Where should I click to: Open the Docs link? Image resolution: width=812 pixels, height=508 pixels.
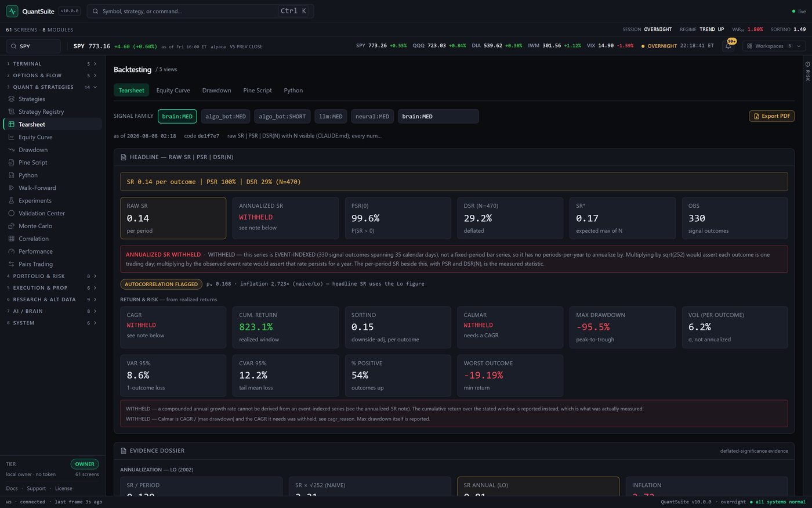[12, 488]
